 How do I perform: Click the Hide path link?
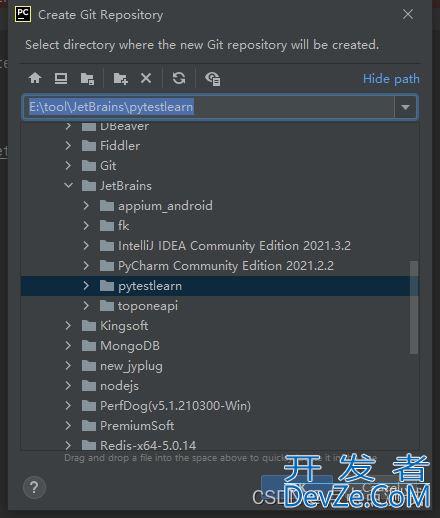tap(391, 79)
